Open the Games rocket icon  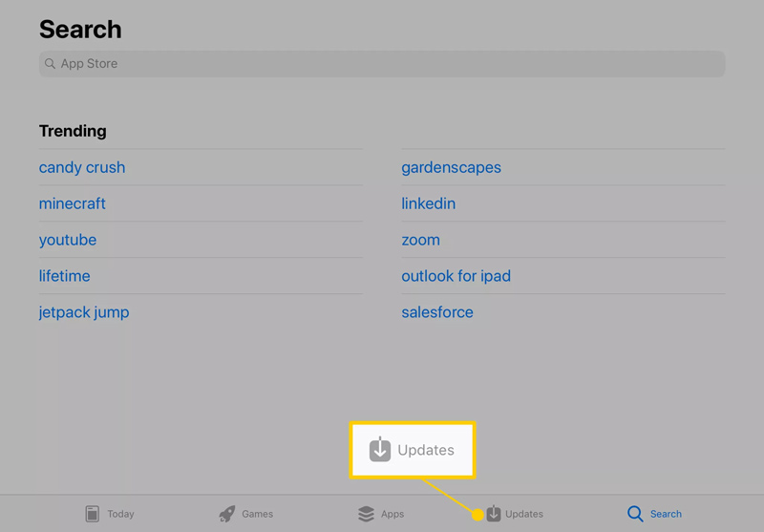pyautogui.click(x=227, y=514)
